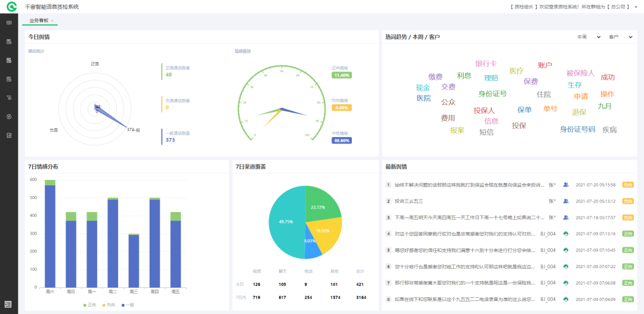
Task: Click the third sidebar icon from the top
Action: pyautogui.click(x=8, y=60)
